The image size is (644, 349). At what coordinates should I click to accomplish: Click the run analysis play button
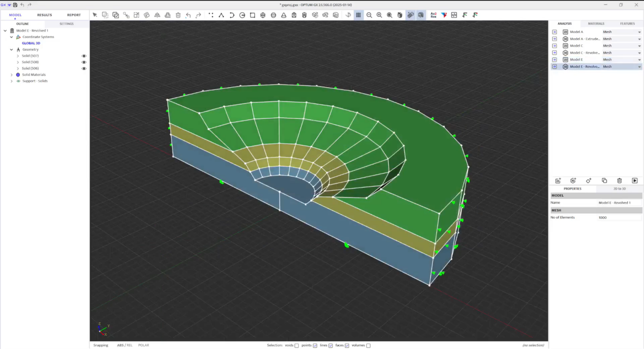(x=635, y=180)
